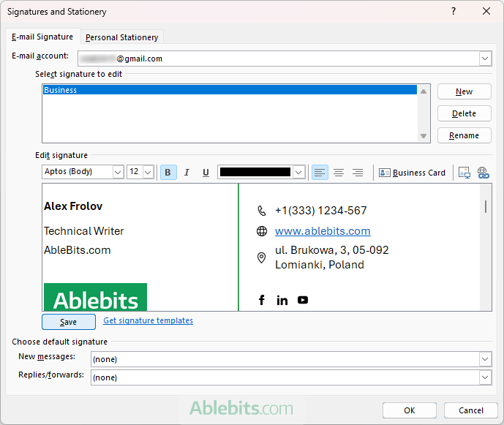
Task: Insert hyperlink icon in toolbar
Action: [x=483, y=173]
